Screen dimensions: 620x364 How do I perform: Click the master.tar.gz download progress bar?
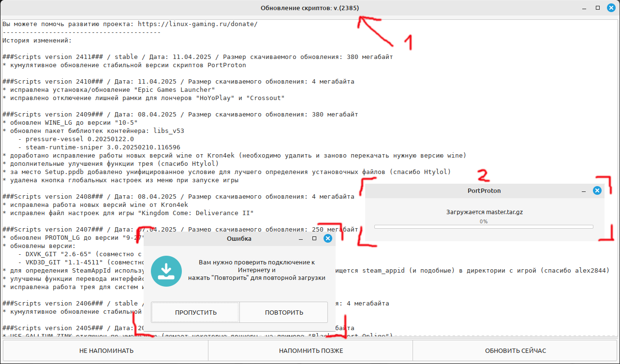(x=484, y=226)
